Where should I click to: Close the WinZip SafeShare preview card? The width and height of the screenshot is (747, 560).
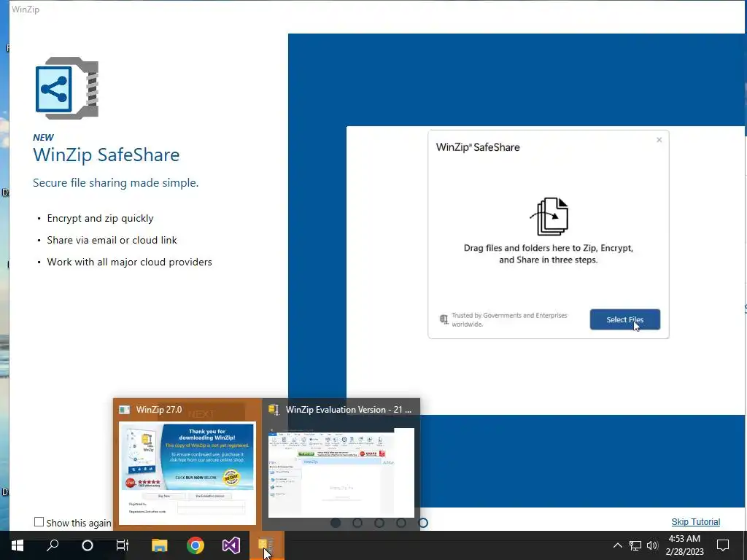(659, 140)
